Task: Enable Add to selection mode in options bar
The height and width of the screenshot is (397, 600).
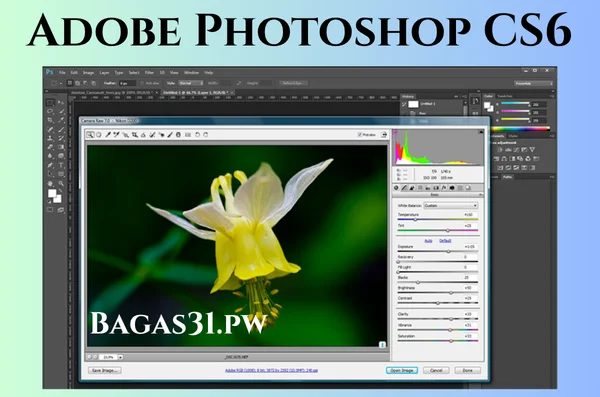Action: [x=77, y=83]
